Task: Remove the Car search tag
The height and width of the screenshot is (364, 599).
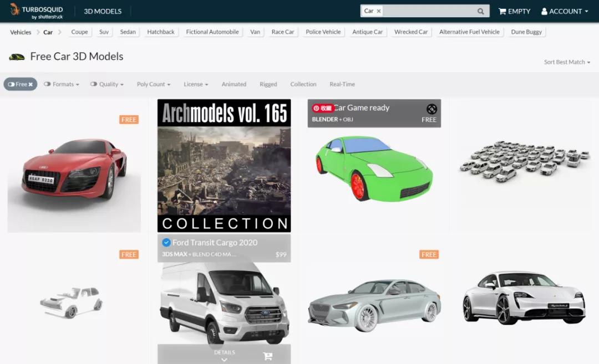Action: (x=379, y=11)
